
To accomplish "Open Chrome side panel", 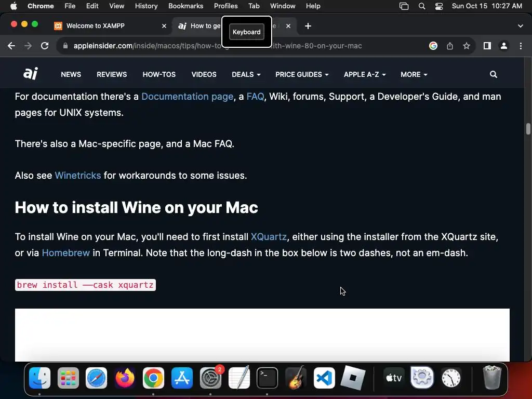I will (x=487, y=46).
